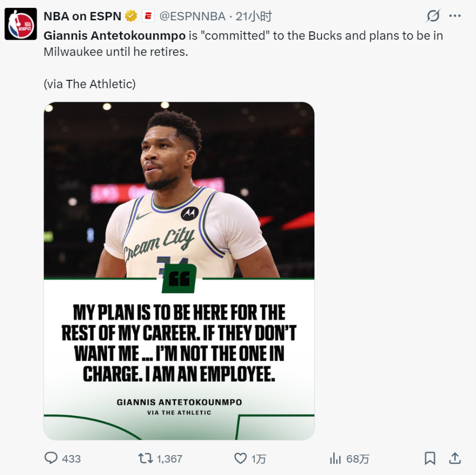Click the @ESPNNBA handle

click(x=192, y=16)
